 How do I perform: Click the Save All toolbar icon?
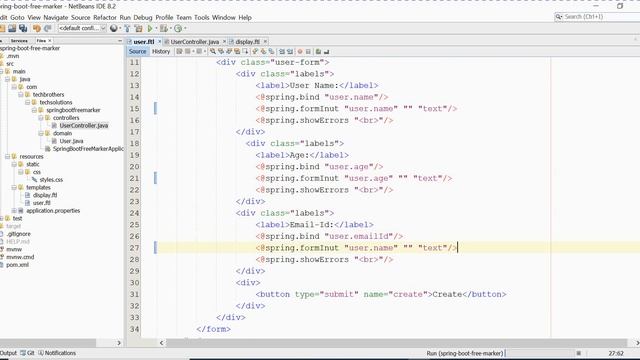(x=23, y=28)
